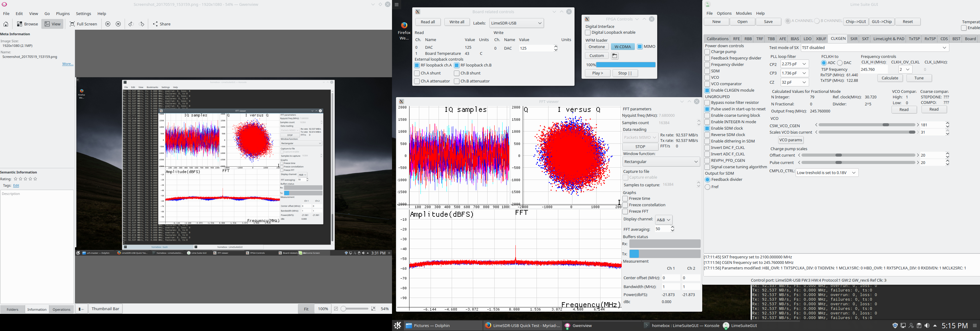
Task: Open the Labels LimeSDR-USB dropdown
Action: [516, 23]
